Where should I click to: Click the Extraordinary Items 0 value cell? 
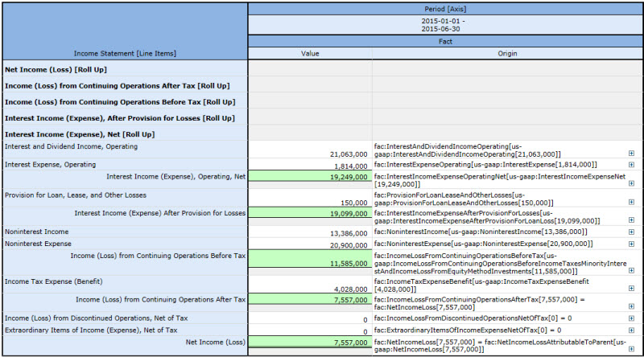[310, 330]
